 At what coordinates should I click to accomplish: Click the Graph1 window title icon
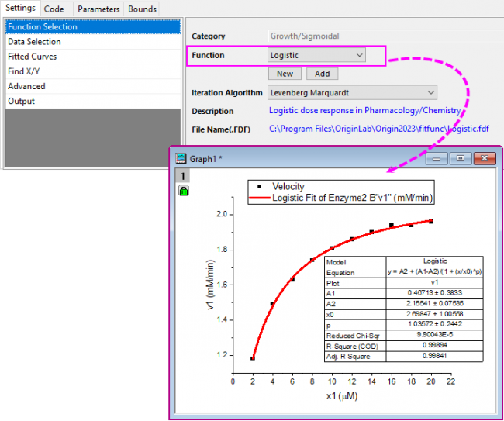(x=181, y=158)
